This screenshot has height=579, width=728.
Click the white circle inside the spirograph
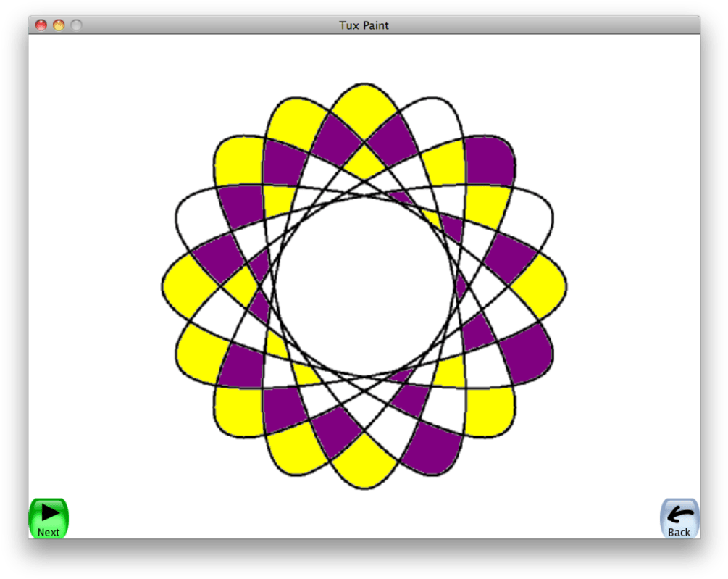coord(364,286)
